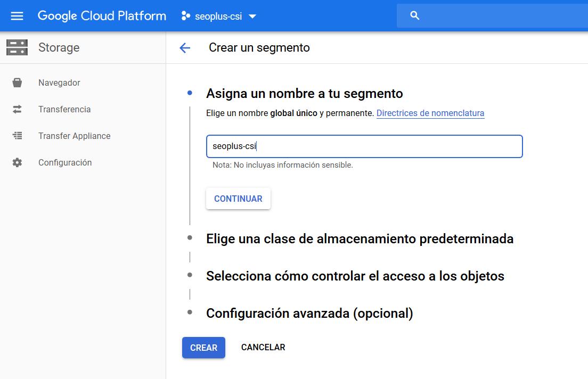Click the search magnifier icon
Image resolution: width=588 pixels, height=379 pixels.
pos(415,16)
